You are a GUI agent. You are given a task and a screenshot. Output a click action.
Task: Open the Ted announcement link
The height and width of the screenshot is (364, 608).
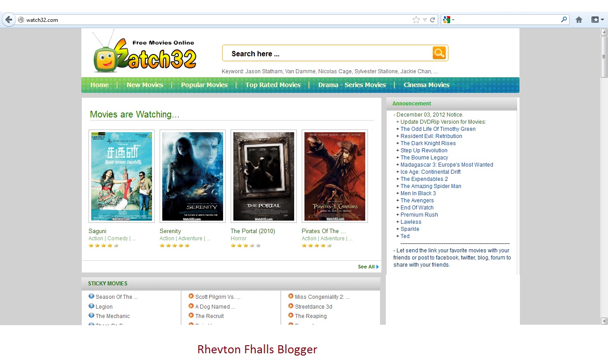[405, 236]
